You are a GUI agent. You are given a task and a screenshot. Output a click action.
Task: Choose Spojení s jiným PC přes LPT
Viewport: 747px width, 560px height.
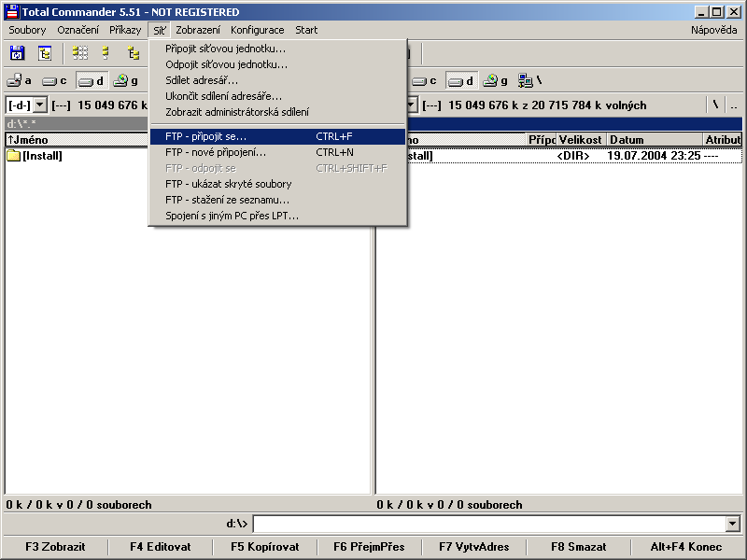[x=278, y=216]
